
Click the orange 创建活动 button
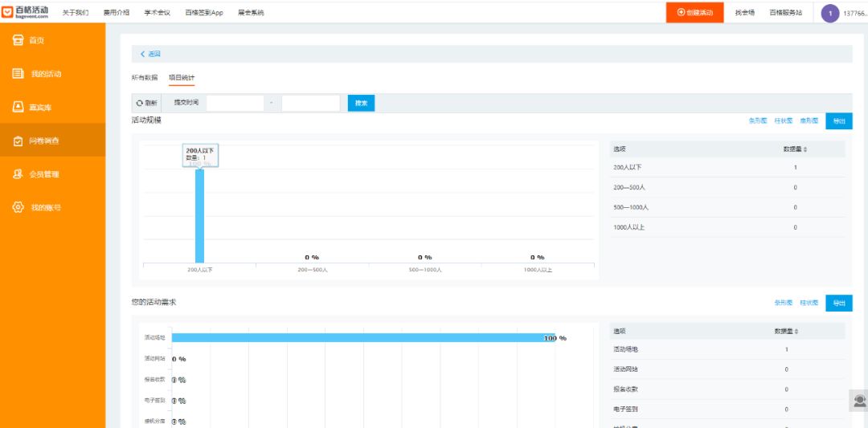(x=694, y=13)
